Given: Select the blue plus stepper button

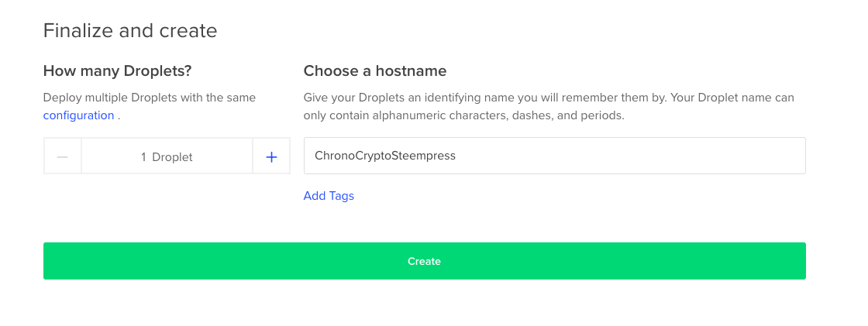Looking at the screenshot, I should click(271, 156).
